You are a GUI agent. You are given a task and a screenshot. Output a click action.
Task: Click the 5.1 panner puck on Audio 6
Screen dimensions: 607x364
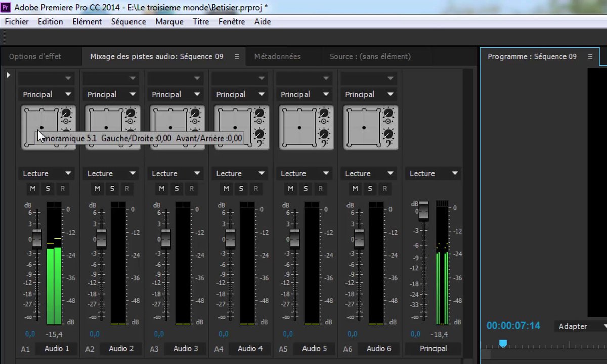click(x=364, y=128)
